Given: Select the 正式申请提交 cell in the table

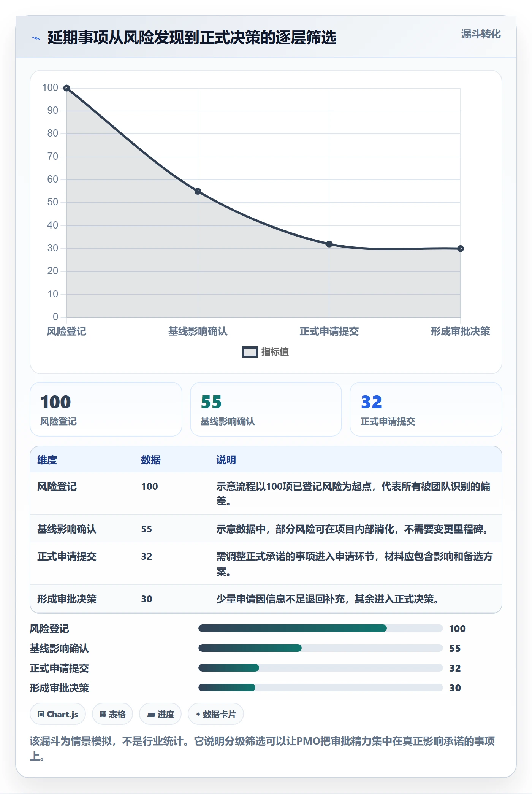Looking at the screenshot, I should 67,556.
